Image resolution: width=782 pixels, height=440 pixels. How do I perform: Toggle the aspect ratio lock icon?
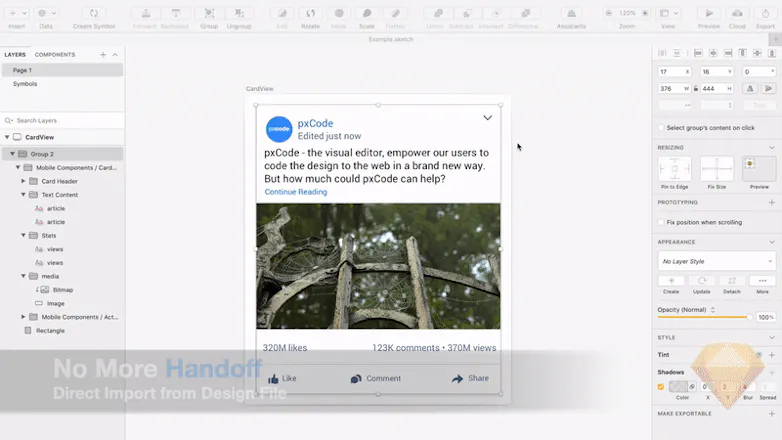pos(696,88)
